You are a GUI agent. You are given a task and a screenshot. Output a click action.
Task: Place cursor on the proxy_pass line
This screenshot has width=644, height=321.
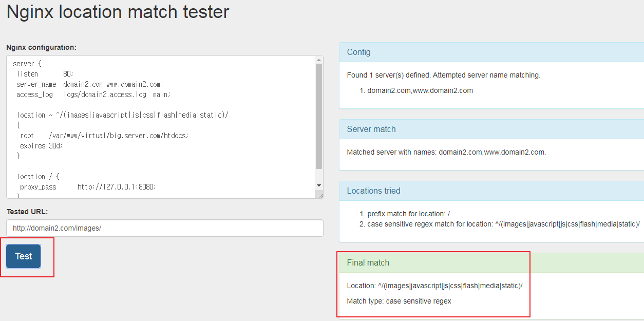point(87,187)
